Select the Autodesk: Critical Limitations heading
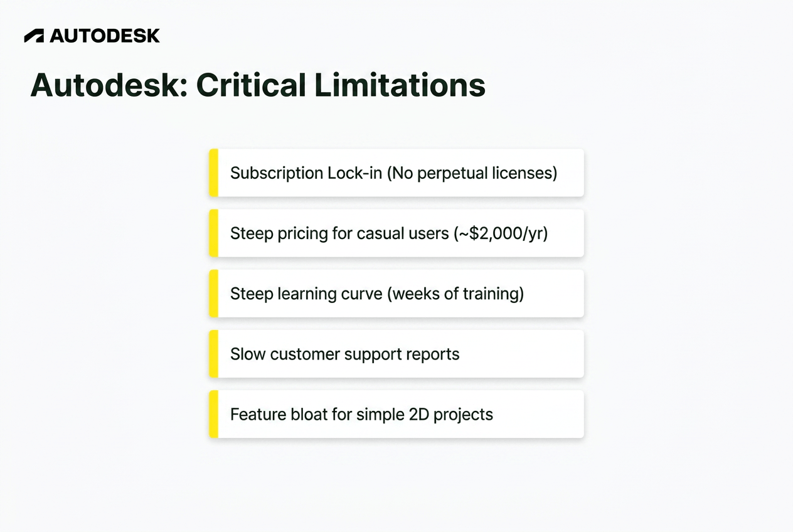 [258, 85]
